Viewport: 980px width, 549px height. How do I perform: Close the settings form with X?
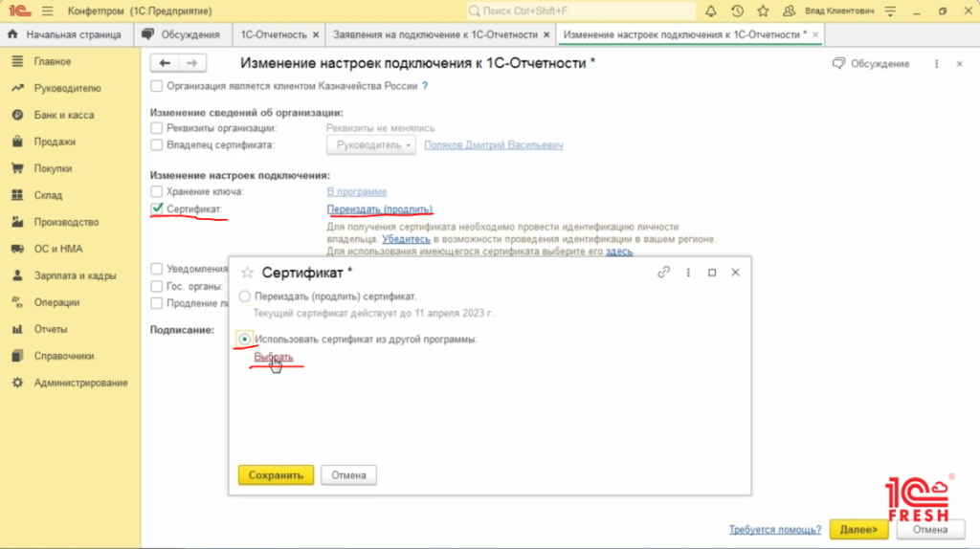(x=959, y=64)
